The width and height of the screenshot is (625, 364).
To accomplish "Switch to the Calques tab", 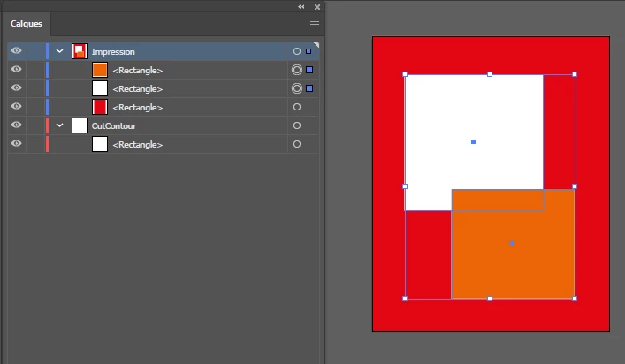I will coord(27,24).
